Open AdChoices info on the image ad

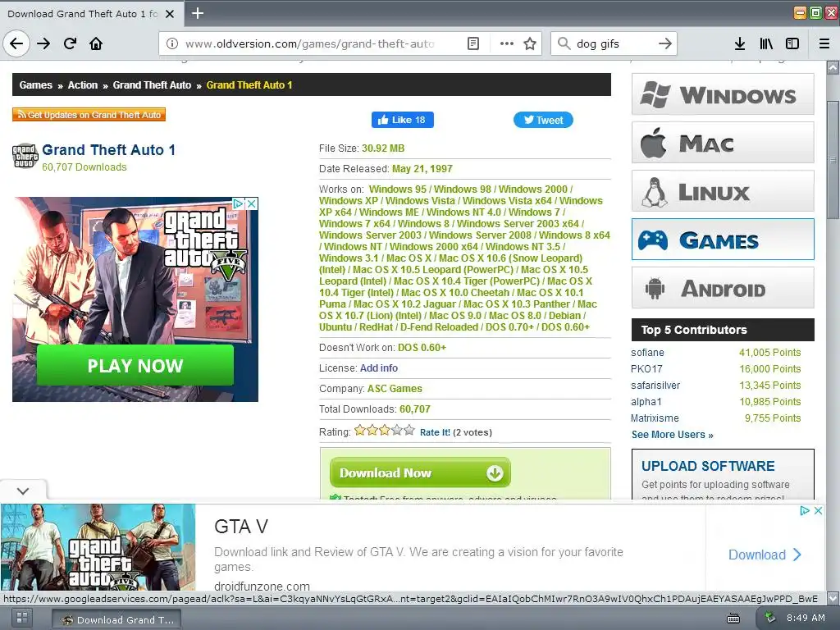[239, 203]
